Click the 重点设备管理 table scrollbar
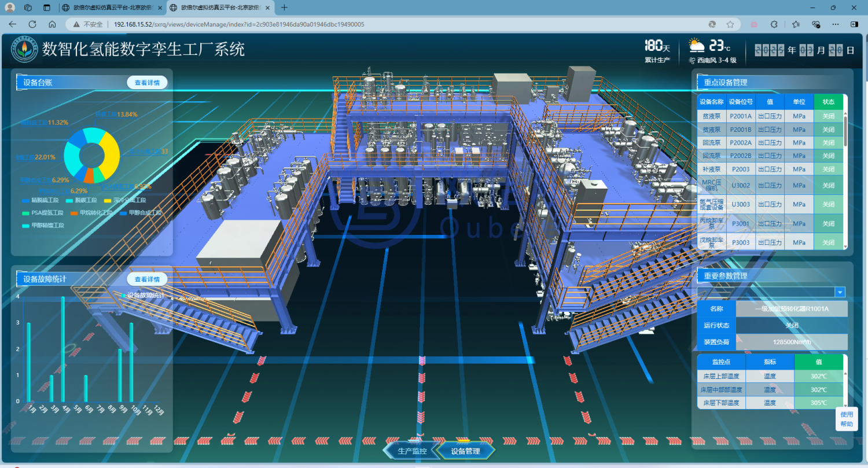Viewport: 868px width, 468px height. point(845,130)
